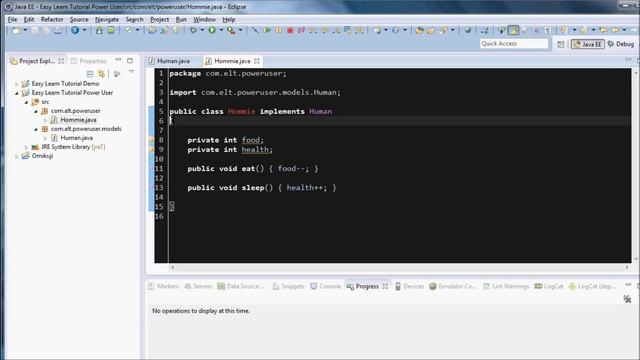Image resolution: width=640 pixels, height=360 pixels.
Task: Switch to Java EE perspective
Action: tap(588, 44)
